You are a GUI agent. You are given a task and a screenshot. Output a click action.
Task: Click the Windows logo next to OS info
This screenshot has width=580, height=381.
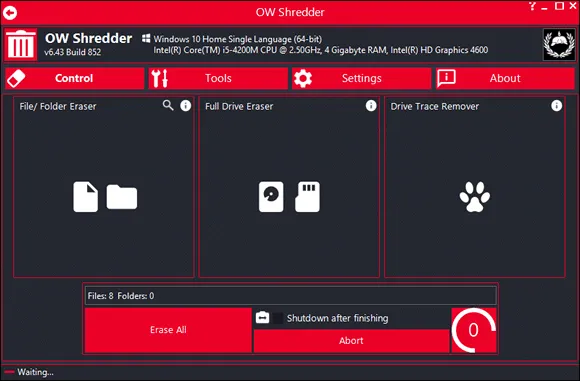click(146, 38)
